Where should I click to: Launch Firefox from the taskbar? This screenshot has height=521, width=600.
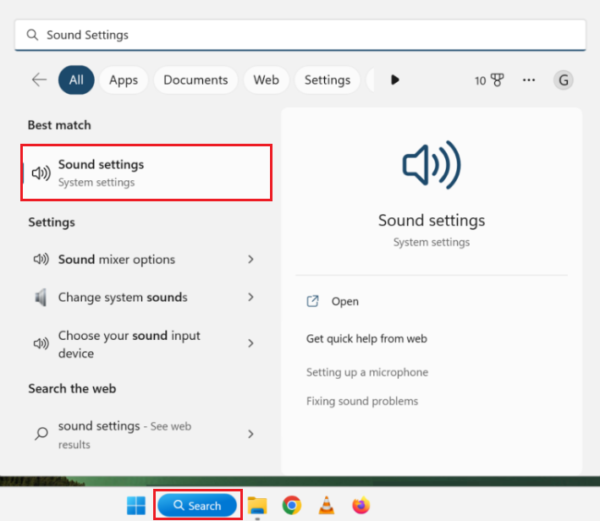tap(361, 505)
